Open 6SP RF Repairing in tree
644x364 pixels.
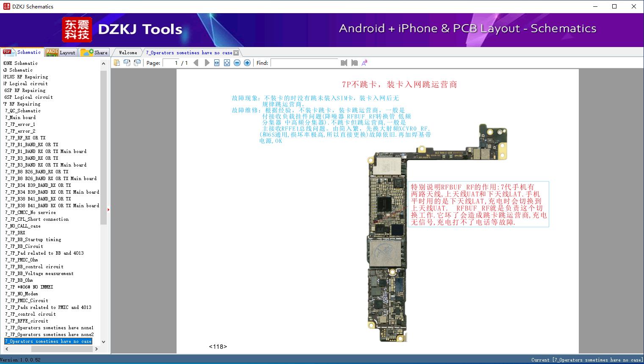25,90
